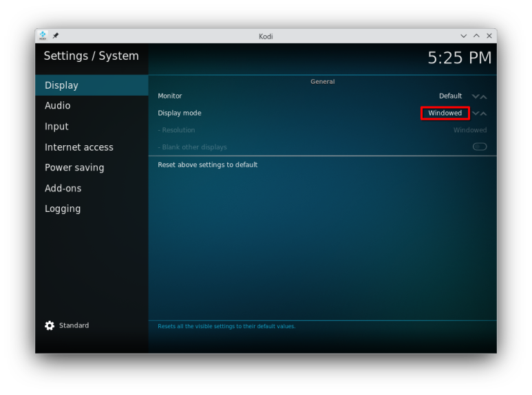Open the Power saving category
The image size is (532, 395).
92,167
